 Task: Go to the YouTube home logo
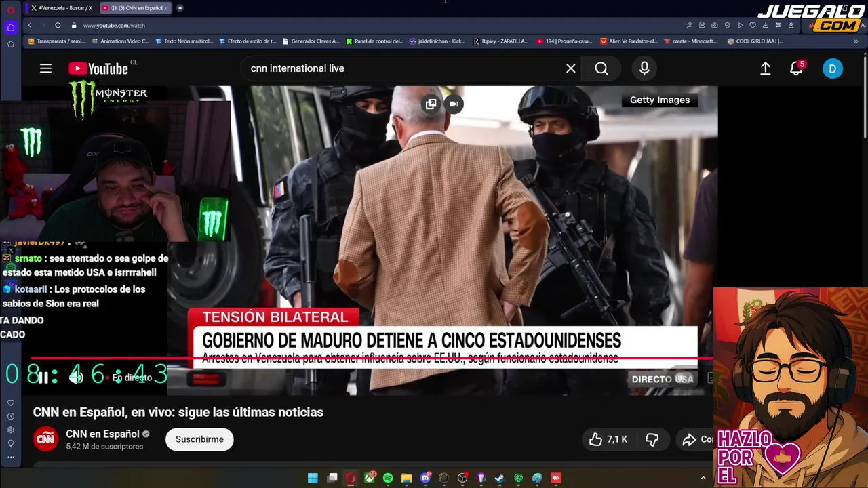point(98,68)
